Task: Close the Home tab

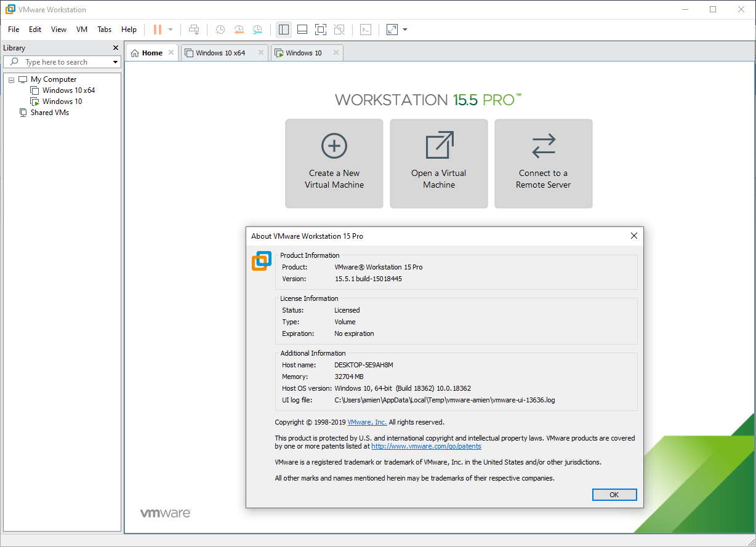Action: [x=171, y=53]
